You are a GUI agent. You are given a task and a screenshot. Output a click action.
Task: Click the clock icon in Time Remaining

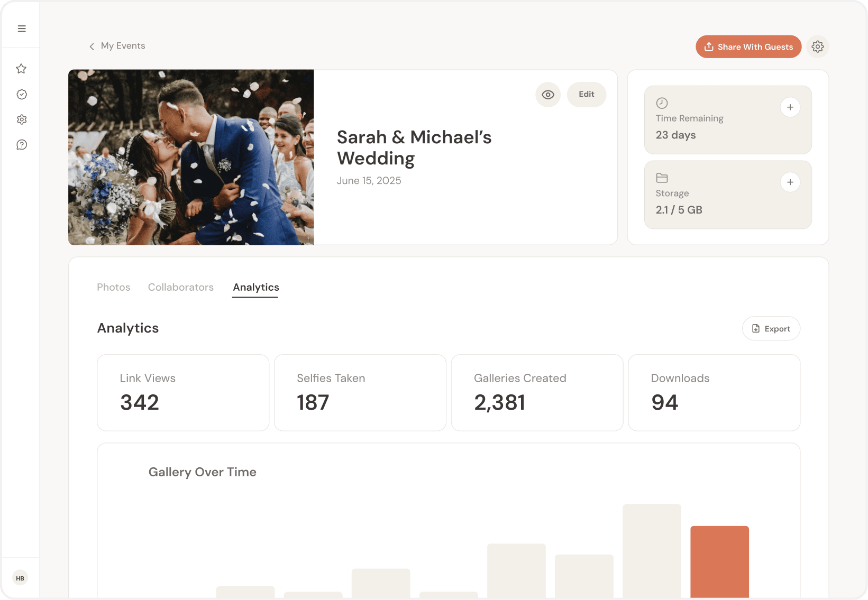662,103
